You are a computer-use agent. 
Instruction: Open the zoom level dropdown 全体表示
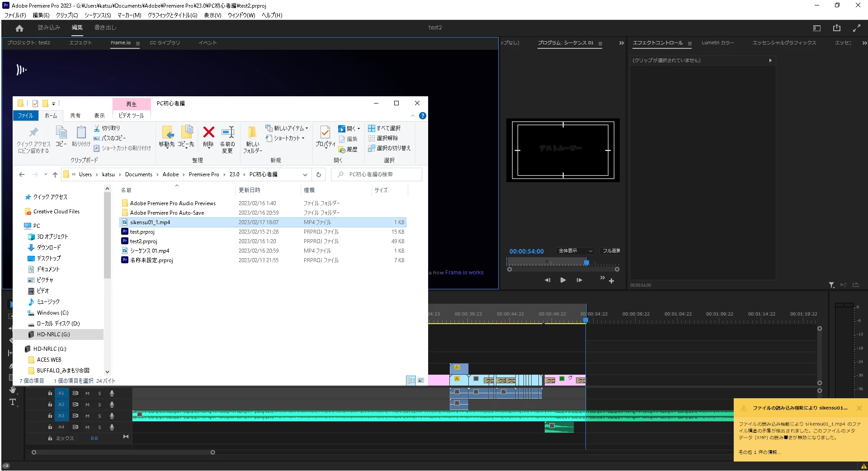(575, 251)
